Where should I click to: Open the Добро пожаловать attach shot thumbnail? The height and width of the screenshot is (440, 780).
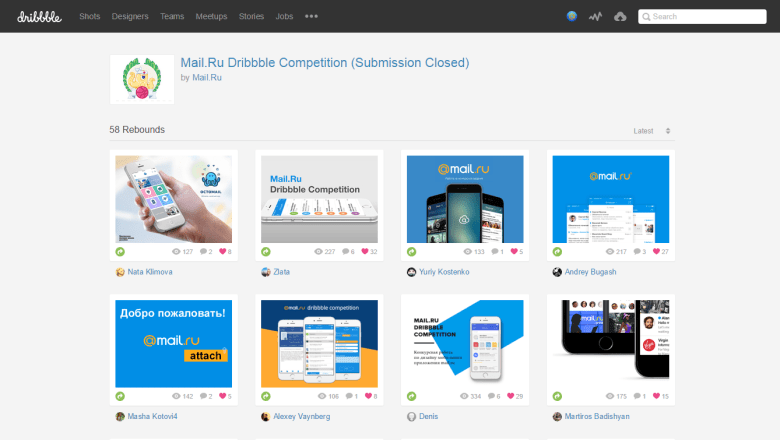(x=174, y=344)
